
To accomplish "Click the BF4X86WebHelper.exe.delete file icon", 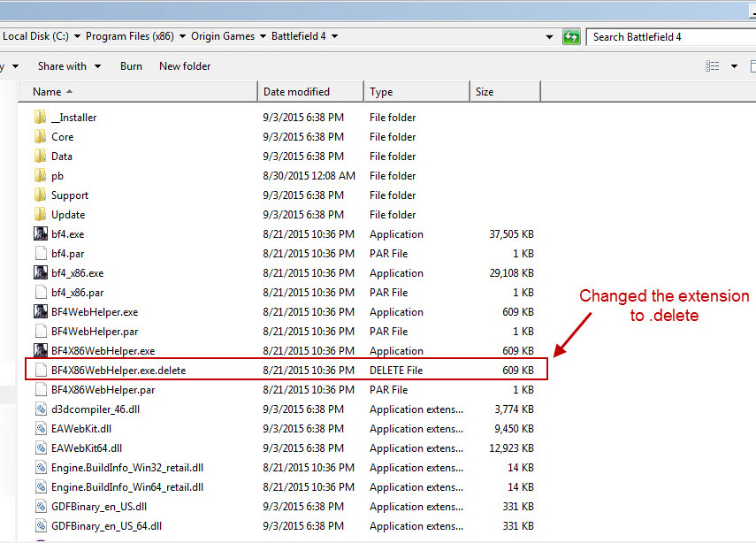I will [41, 370].
